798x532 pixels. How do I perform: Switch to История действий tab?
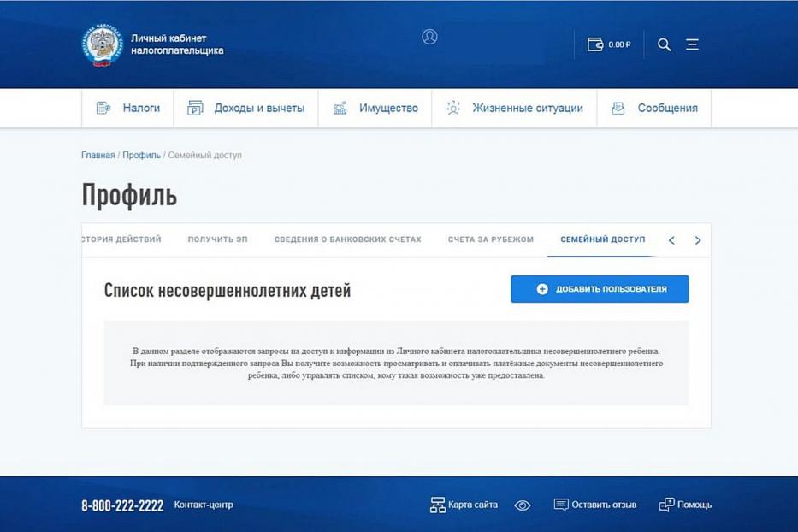[121, 239]
